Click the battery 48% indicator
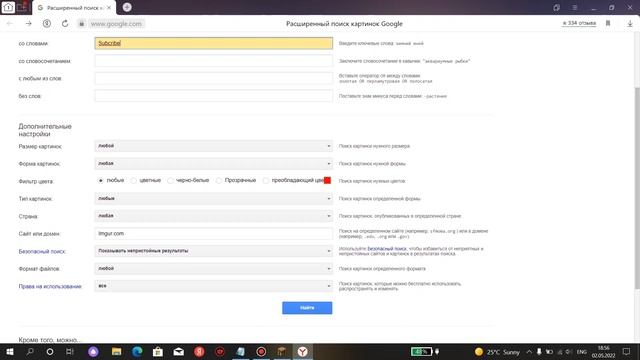The height and width of the screenshot is (360, 640). (421, 351)
